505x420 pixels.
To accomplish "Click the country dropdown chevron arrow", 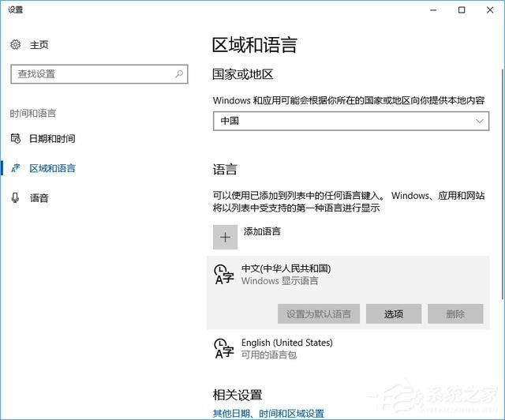I will tap(480, 122).
